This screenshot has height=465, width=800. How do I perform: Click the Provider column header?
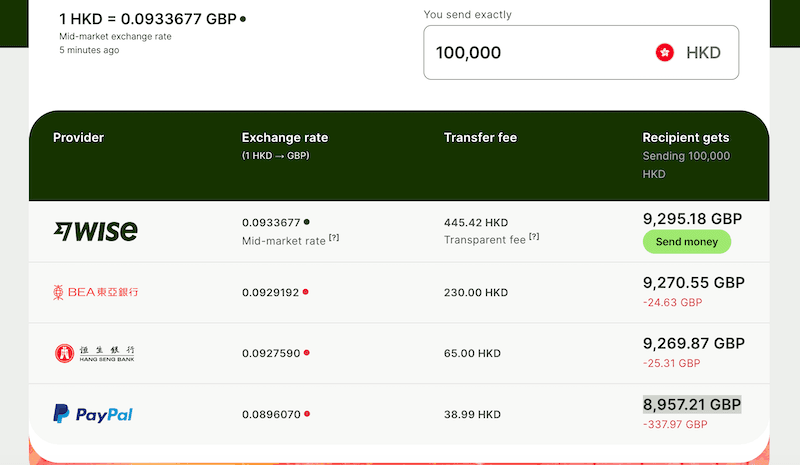pos(79,138)
